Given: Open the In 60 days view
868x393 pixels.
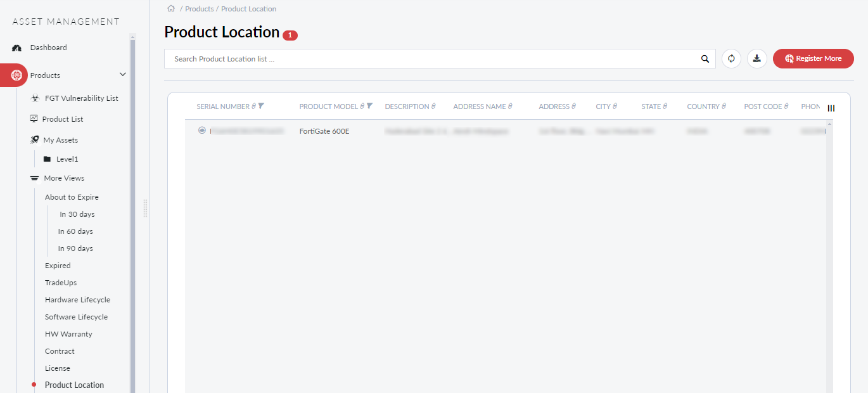Looking at the screenshot, I should tap(75, 231).
